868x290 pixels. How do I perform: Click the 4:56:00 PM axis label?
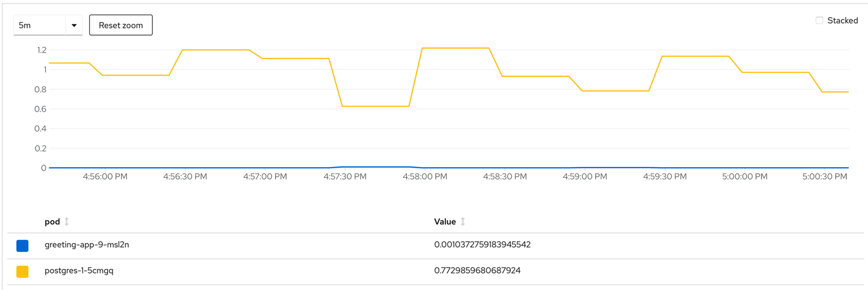[x=105, y=177]
